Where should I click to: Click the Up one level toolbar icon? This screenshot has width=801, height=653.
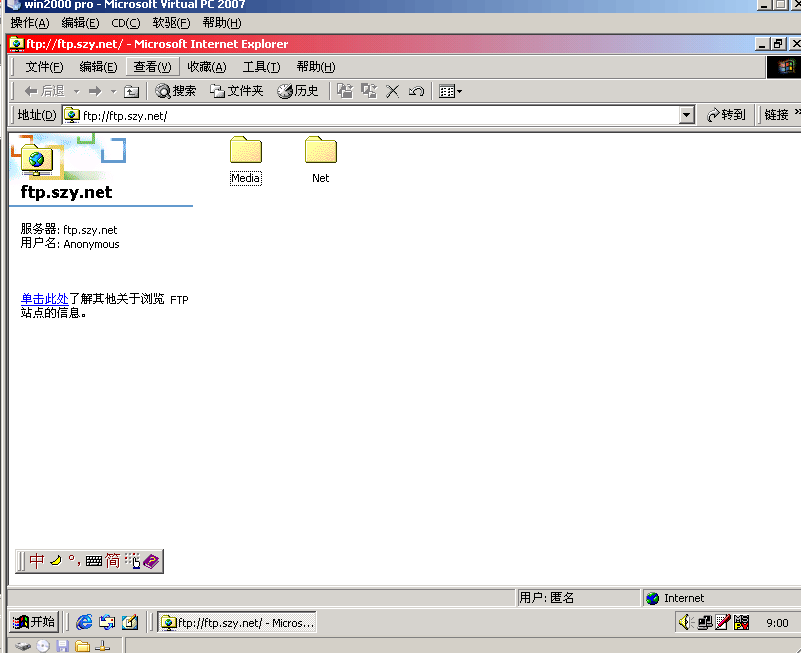pyautogui.click(x=132, y=91)
